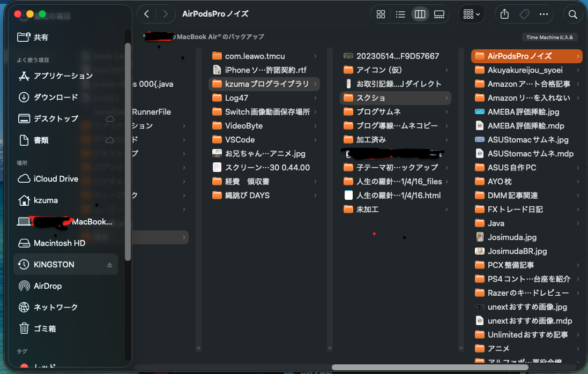Select AirDrop in the sidebar
588x374 pixels.
click(47, 286)
